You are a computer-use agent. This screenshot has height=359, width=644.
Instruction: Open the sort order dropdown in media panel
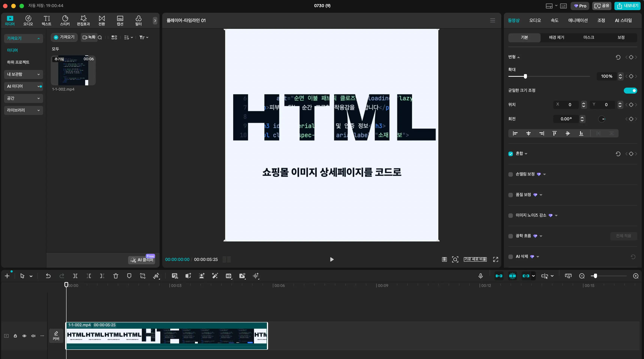tap(129, 37)
